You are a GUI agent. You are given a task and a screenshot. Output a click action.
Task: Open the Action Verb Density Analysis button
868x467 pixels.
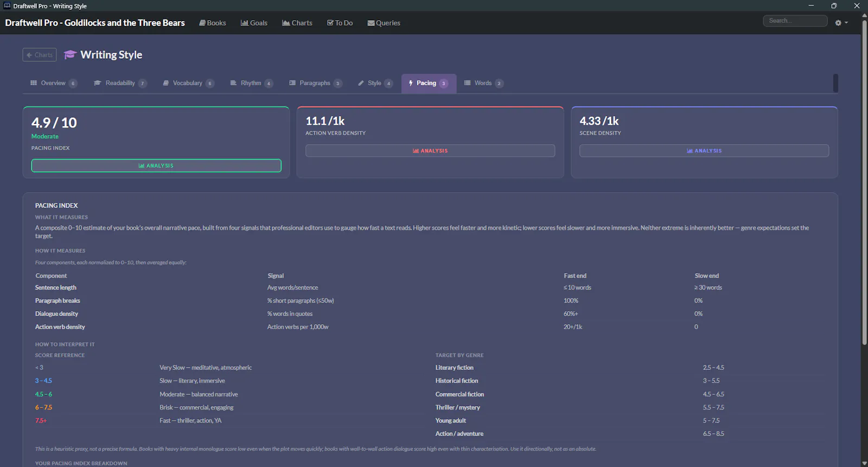(x=430, y=150)
